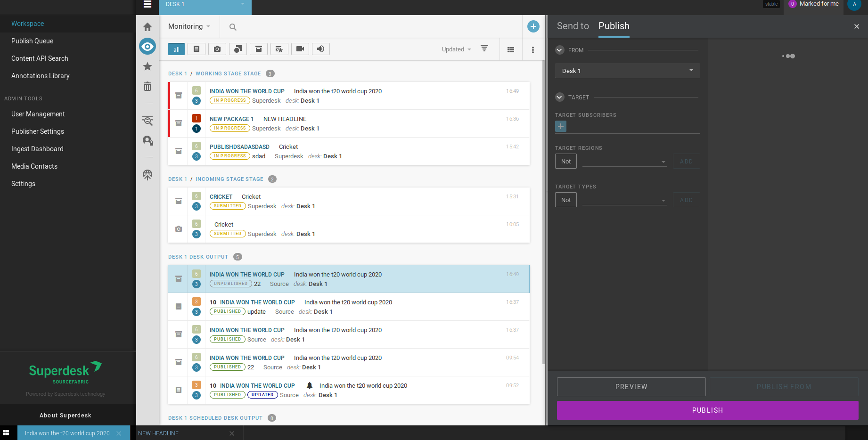This screenshot has height=440, width=868.
Task: Click the PUBLISH button
Action: [707, 410]
